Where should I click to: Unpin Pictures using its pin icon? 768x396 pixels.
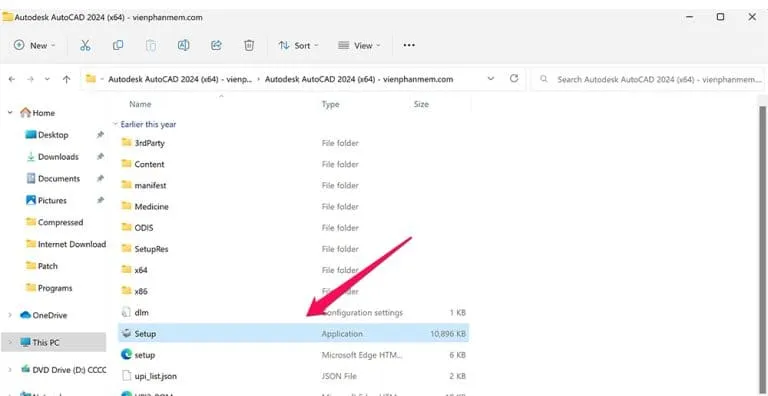pos(100,200)
